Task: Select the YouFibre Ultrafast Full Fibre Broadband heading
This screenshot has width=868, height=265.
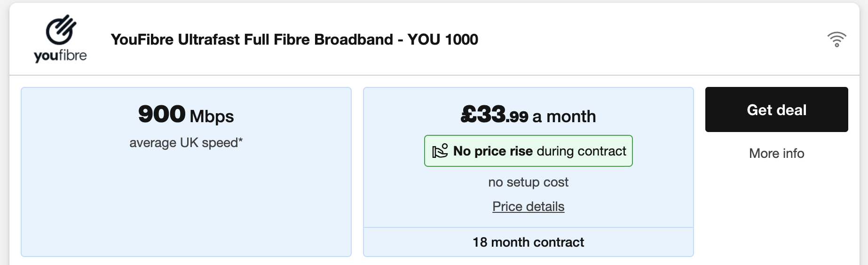Action: tap(252, 39)
